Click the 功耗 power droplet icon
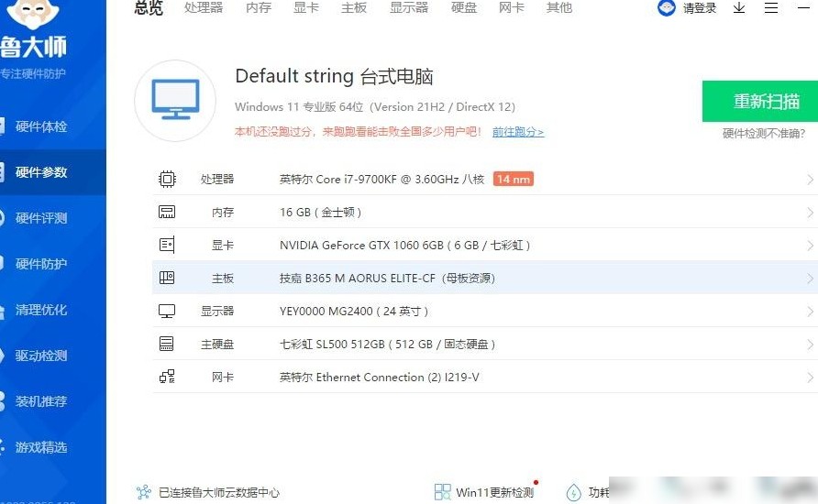The image size is (818, 504). (573, 492)
